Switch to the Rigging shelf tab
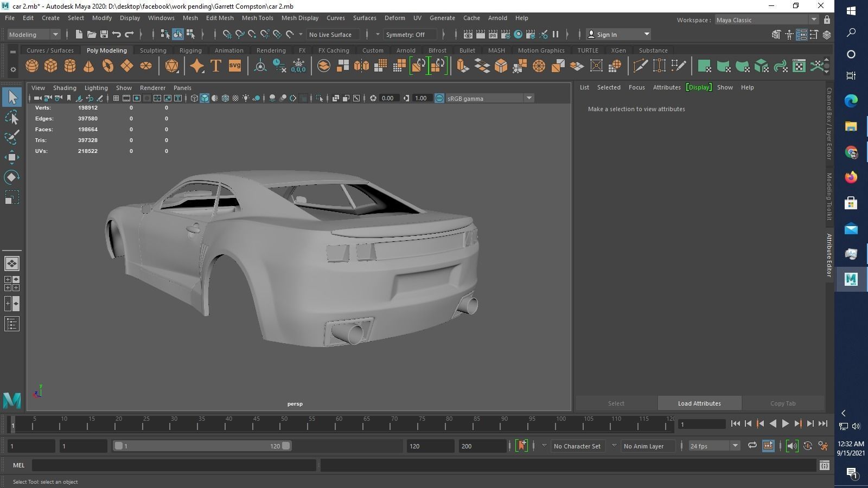 (190, 50)
